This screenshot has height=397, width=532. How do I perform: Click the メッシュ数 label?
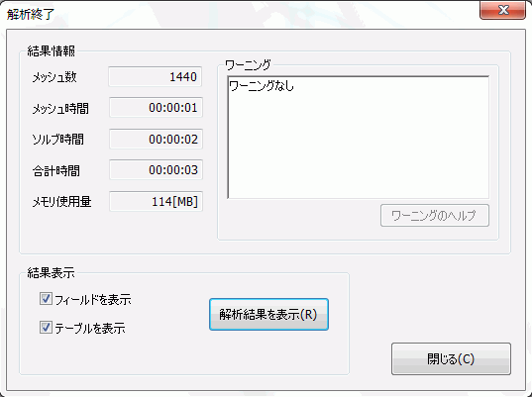54,77
